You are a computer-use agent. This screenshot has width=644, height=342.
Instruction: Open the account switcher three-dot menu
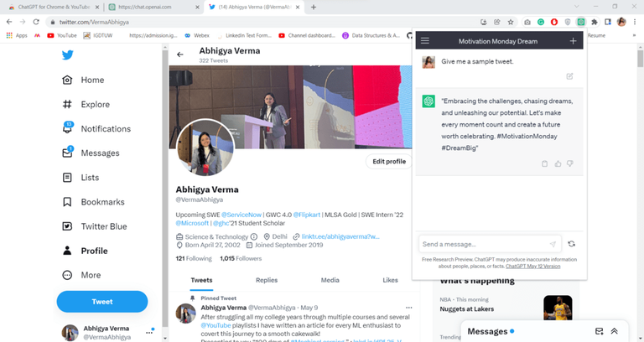[x=149, y=332]
